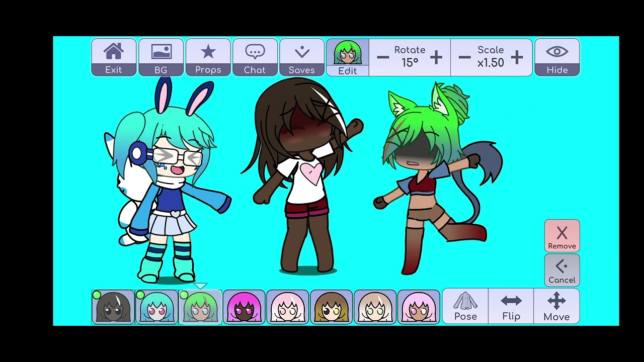Decrease scale with the Scale minus button
Screen dimensions: 644x362
[x=465, y=57]
